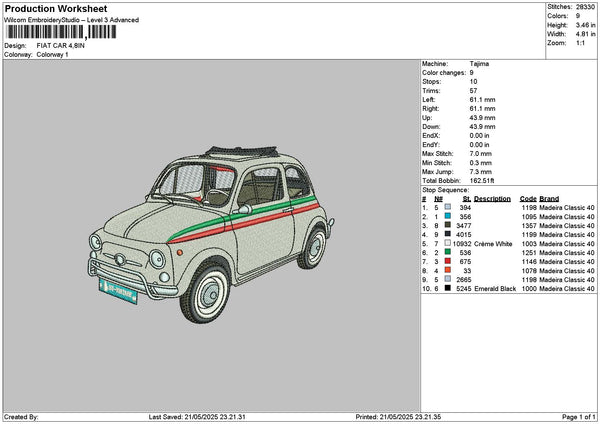This screenshot has height=424, width=600.
Task: Click the orange swatch for code 1078
Action: pos(447,270)
